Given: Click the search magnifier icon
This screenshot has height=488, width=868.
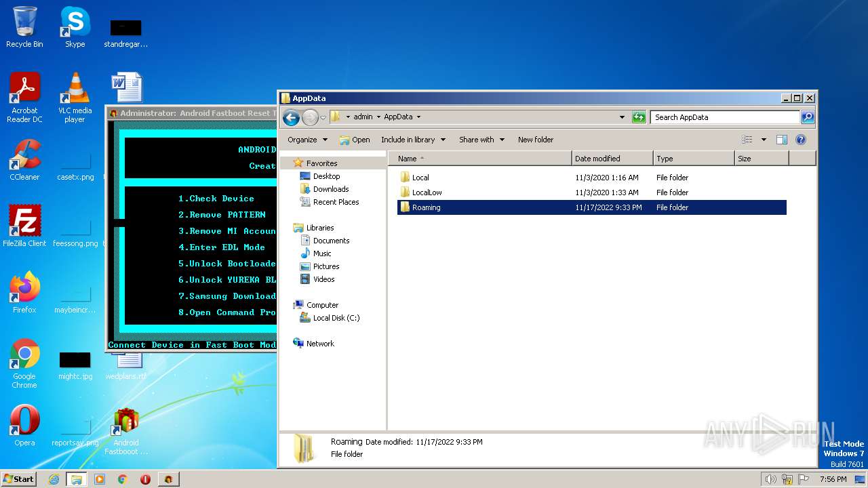Looking at the screenshot, I should tap(807, 117).
